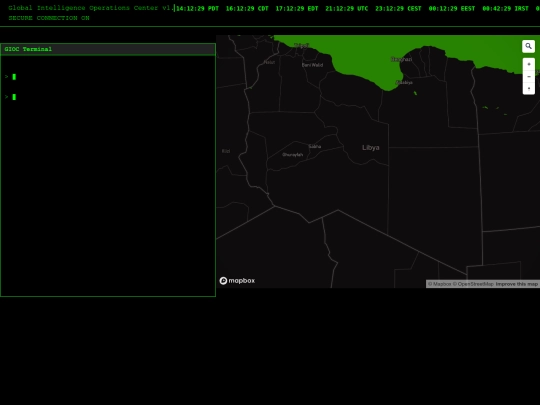Click the UTC clock readout
Screen dimensions: 540x405
coord(346,9)
